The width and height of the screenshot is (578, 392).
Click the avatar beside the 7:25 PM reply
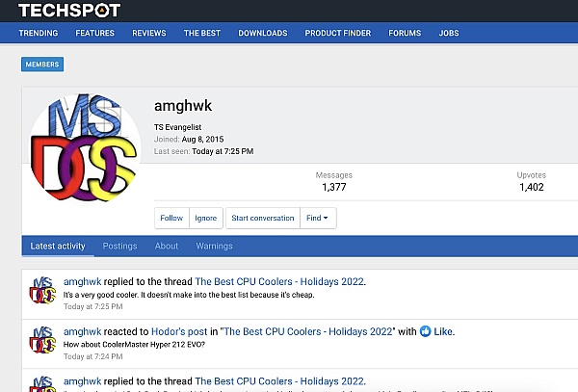(x=42, y=291)
